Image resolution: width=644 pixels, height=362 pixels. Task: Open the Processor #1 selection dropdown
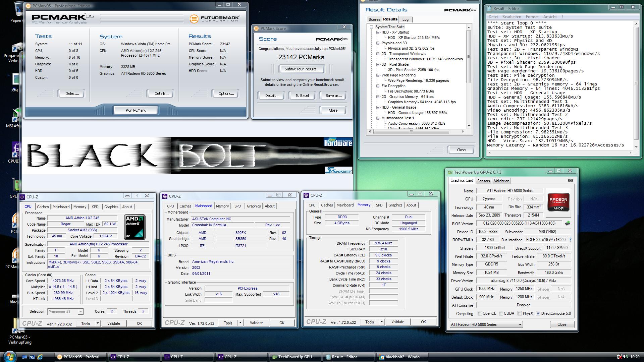tap(65, 312)
